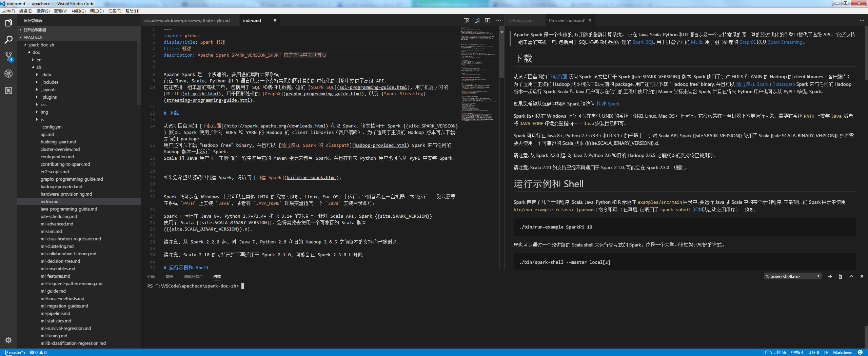
Task: Close the index.md editor tab
Action: [275, 20]
